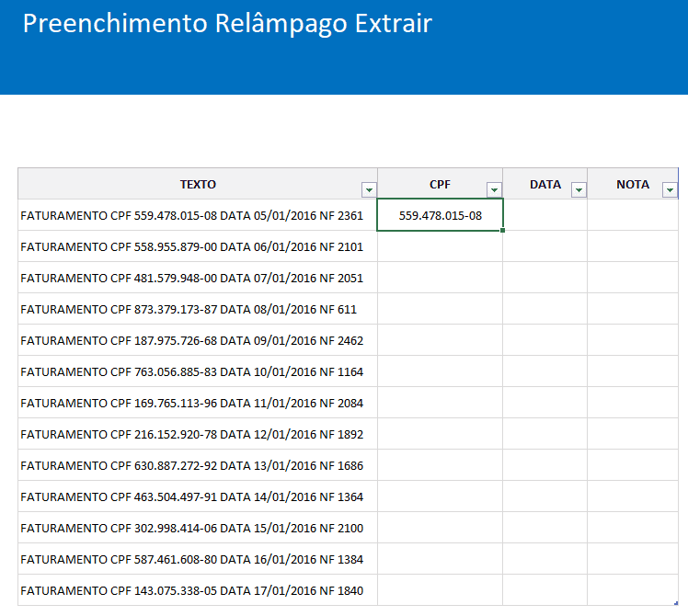The width and height of the screenshot is (688, 616).
Task: Open the NOTA column filter dropdown
Action: (670, 190)
